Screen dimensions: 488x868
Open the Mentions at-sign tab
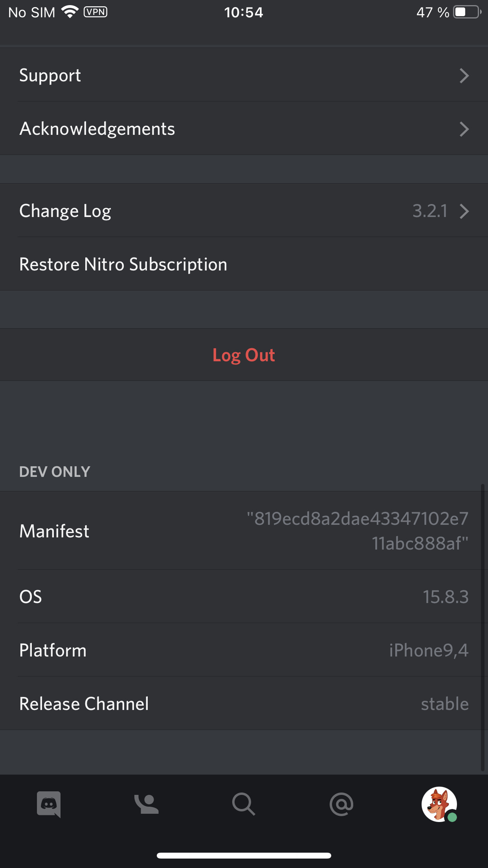tap(341, 804)
